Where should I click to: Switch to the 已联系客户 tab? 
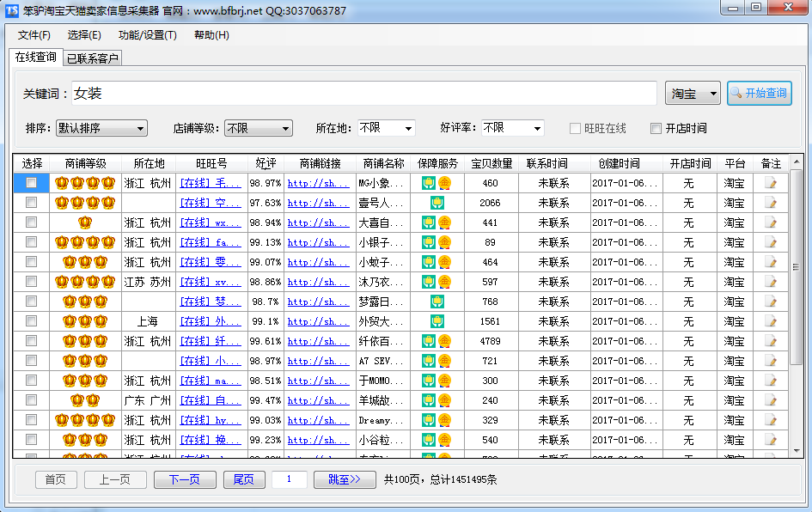click(93, 58)
